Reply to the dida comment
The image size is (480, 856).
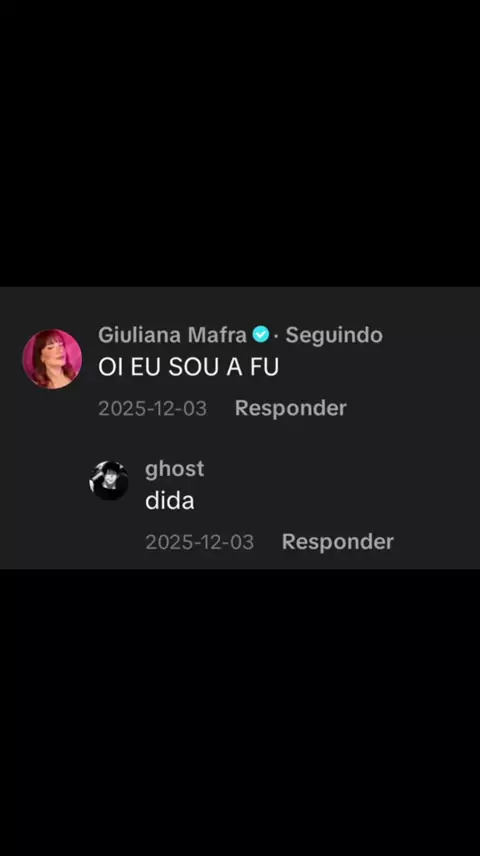point(337,542)
